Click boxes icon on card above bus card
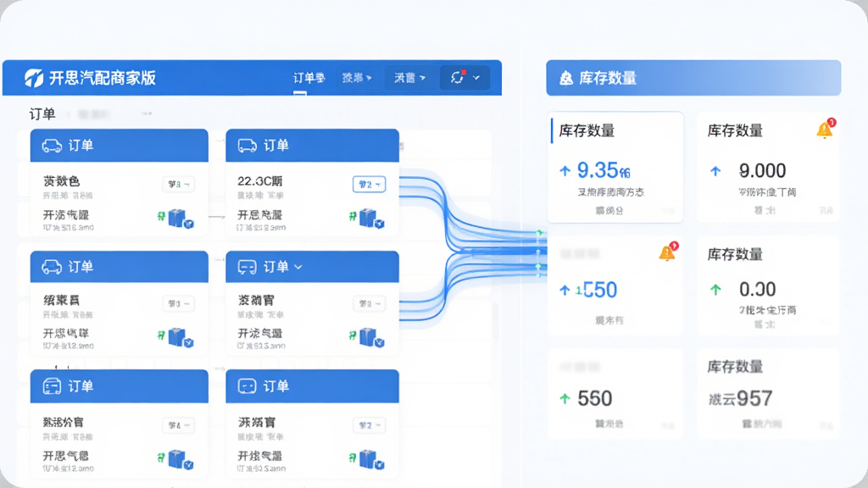This screenshot has height=488, width=868. pos(181,337)
